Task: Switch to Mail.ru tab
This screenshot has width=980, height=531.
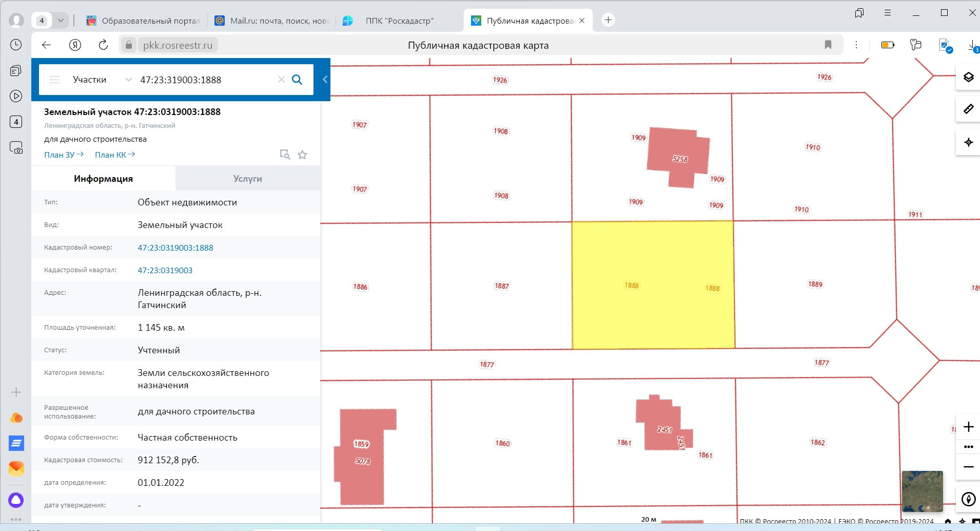Action: pyautogui.click(x=272, y=21)
